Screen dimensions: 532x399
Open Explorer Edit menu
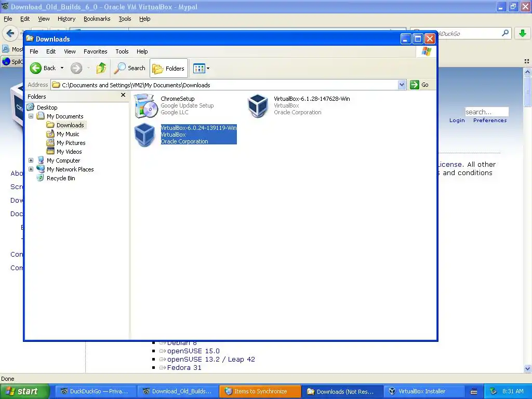pos(51,51)
